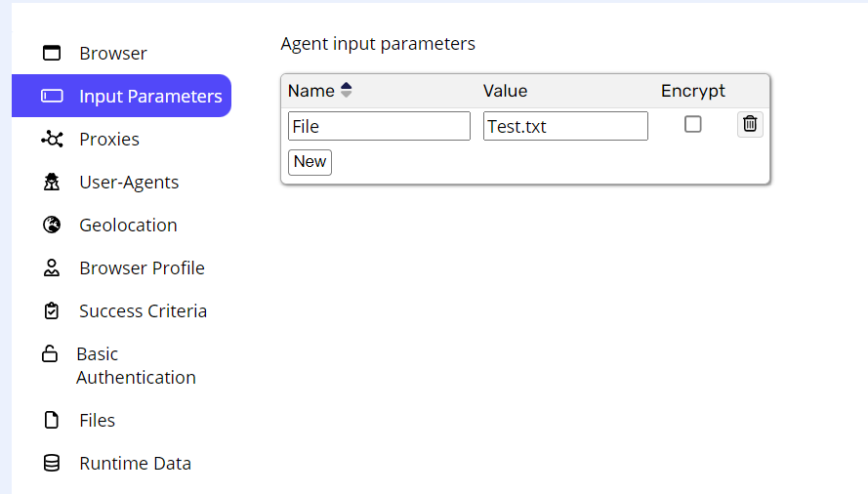Sort parameters by Name arrows
868x494 pixels.
click(x=346, y=90)
